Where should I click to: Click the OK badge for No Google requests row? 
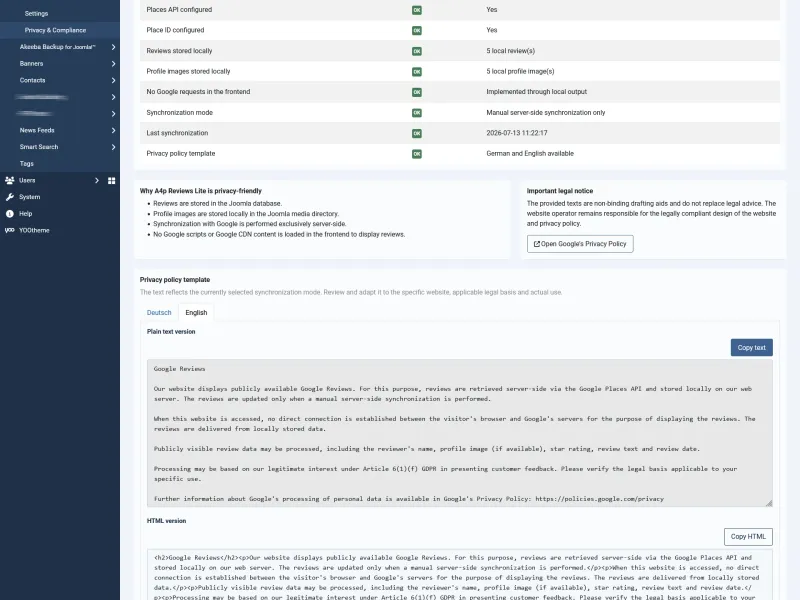tap(417, 92)
